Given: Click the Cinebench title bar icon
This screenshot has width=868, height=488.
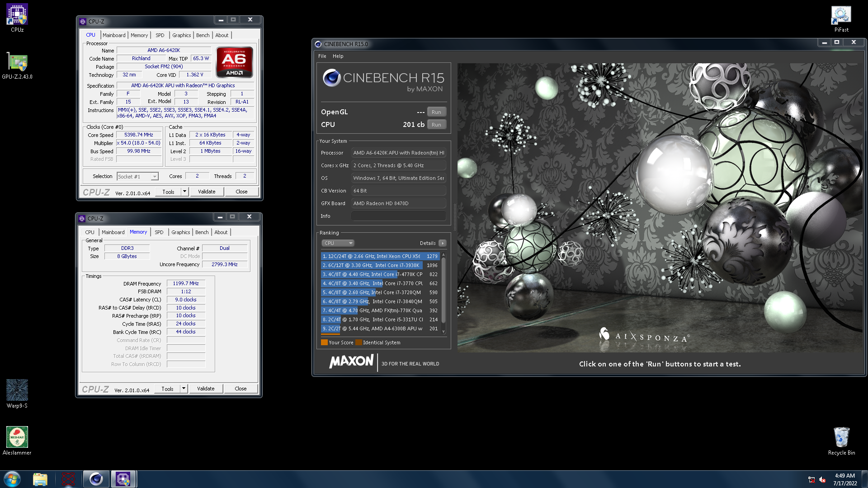Looking at the screenshot, I should click(318, 44).
